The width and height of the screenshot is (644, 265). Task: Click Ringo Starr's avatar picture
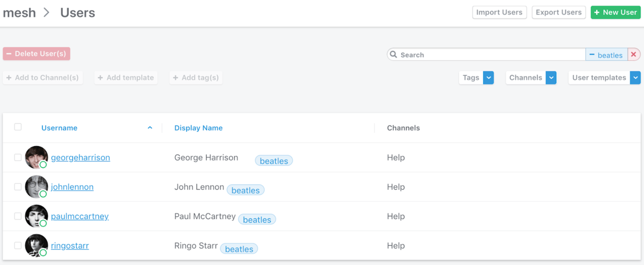click(36, 245)
